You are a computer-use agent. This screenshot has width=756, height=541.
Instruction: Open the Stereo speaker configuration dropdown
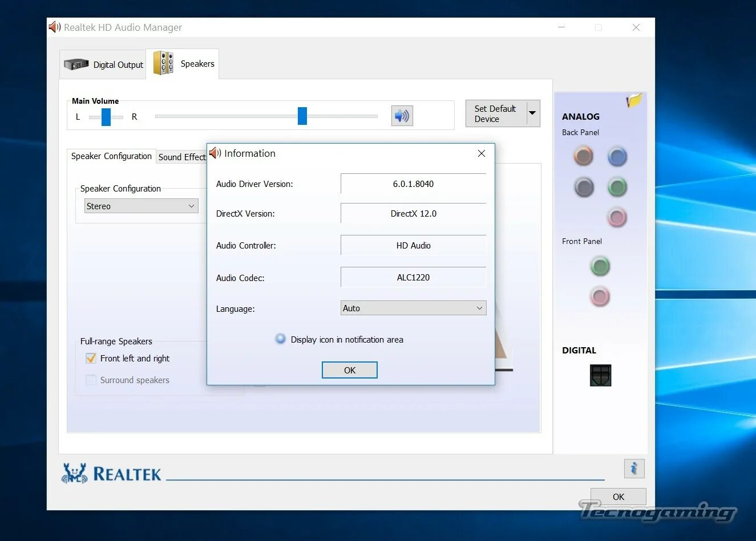[141, 206]
